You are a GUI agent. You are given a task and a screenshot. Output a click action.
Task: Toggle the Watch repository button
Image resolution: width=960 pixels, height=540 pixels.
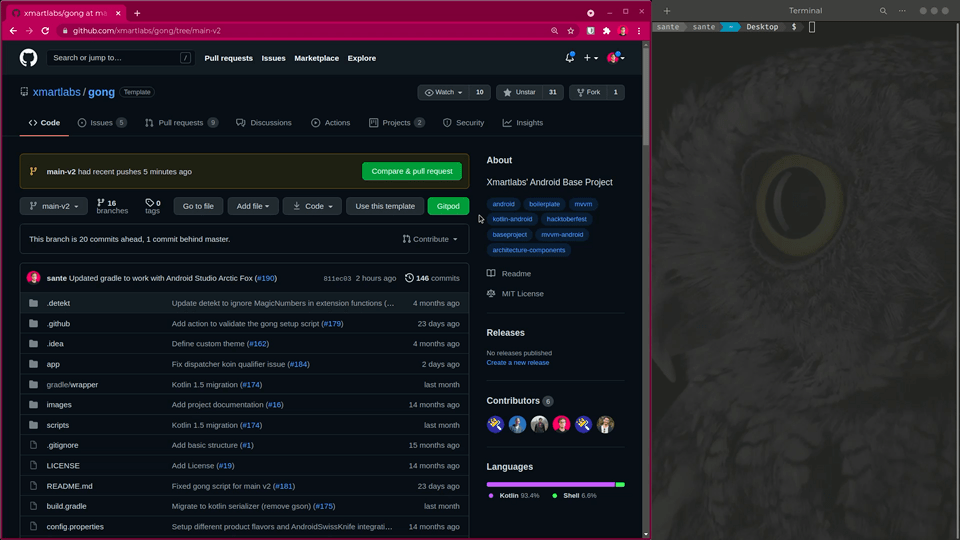pos(443,92)
